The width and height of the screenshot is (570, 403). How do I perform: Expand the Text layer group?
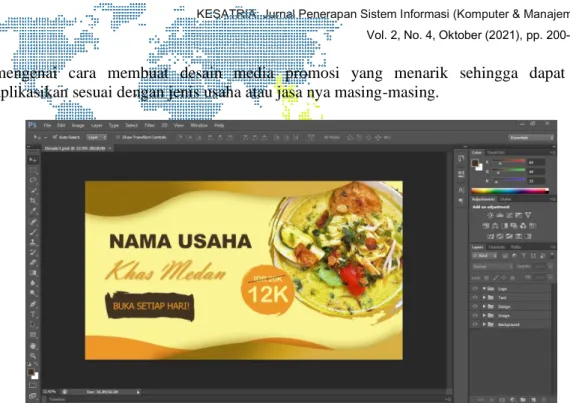484,298
